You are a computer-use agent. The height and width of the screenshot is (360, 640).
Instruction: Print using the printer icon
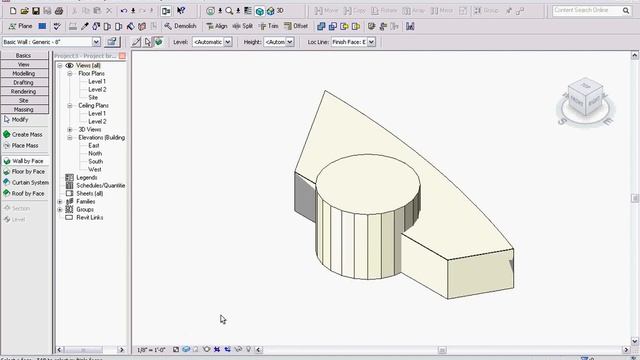pos(59,11)
